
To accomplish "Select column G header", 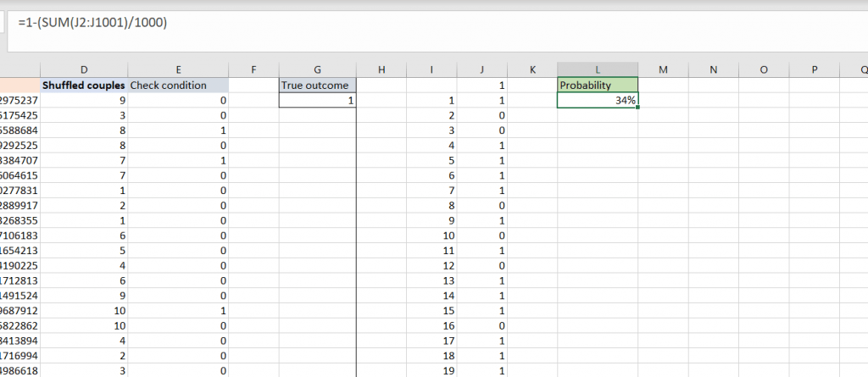I will [x=317, y=69].
